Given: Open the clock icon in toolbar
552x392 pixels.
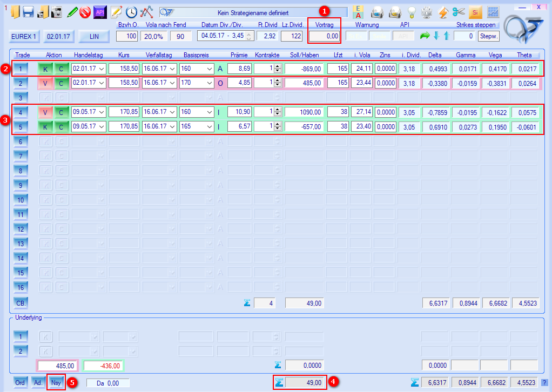Looking at the screenshot, I should (x=131, y=12).
